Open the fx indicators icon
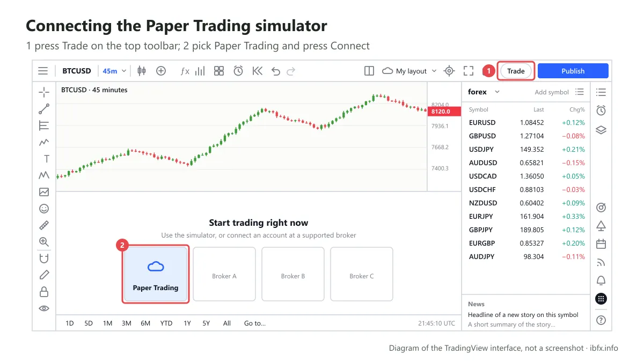Screen dimensions: 644x362 click(x=185, y=71)
